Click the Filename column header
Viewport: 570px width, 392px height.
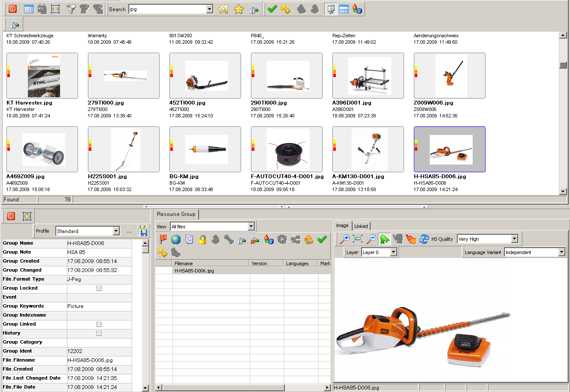[x=210, y=263]
